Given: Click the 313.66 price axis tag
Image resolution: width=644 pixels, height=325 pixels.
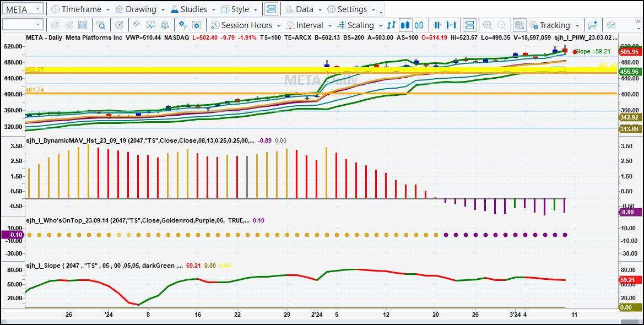Looking at the screenshot, I should (629, 128).
